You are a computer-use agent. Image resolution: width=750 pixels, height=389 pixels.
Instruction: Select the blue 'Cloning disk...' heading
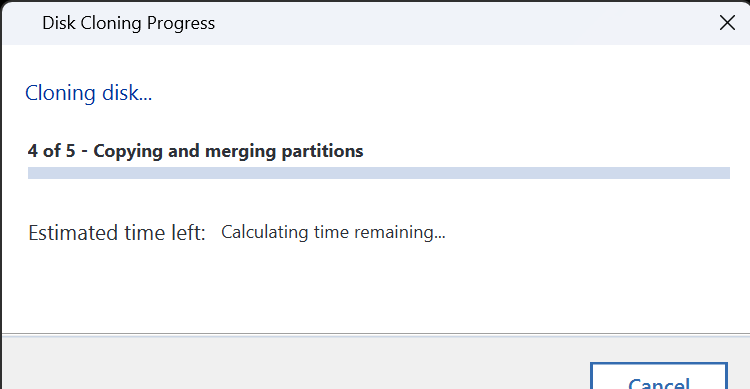point(88,93)
